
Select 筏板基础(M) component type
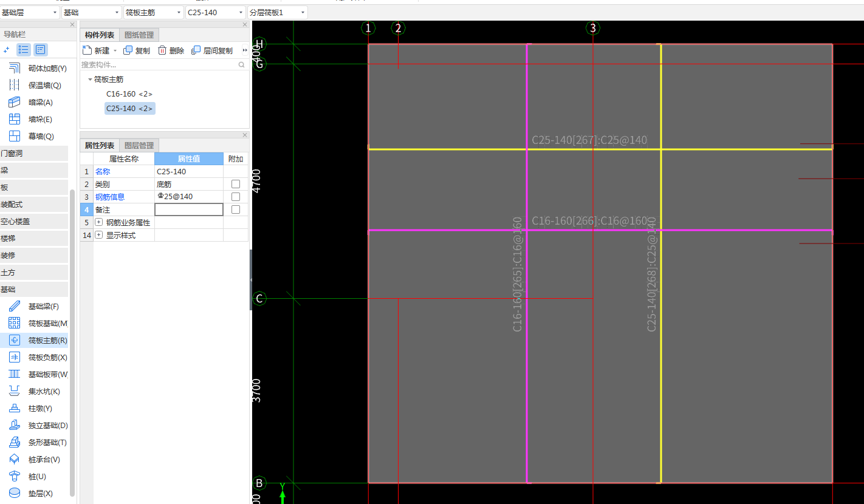[x=38, y=324]
